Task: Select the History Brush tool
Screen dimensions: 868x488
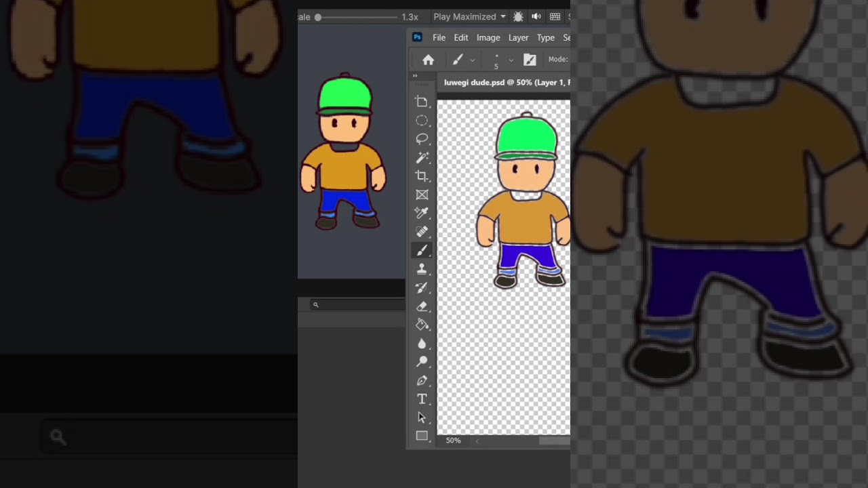Action: [422, 287]
